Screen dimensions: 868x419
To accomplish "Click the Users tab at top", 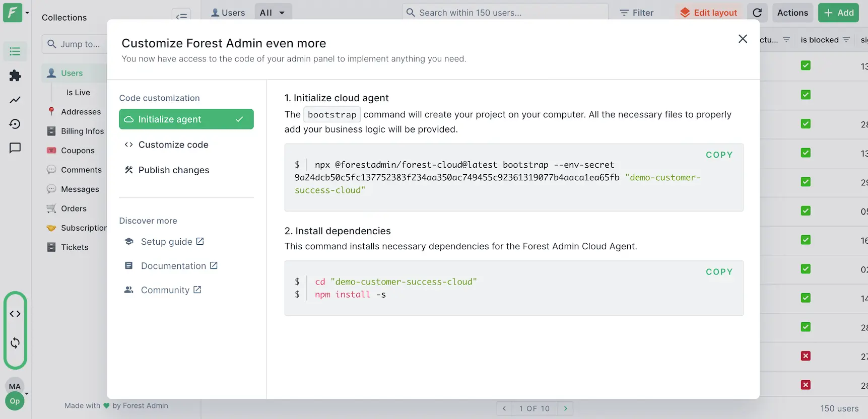I will [228, 13].
